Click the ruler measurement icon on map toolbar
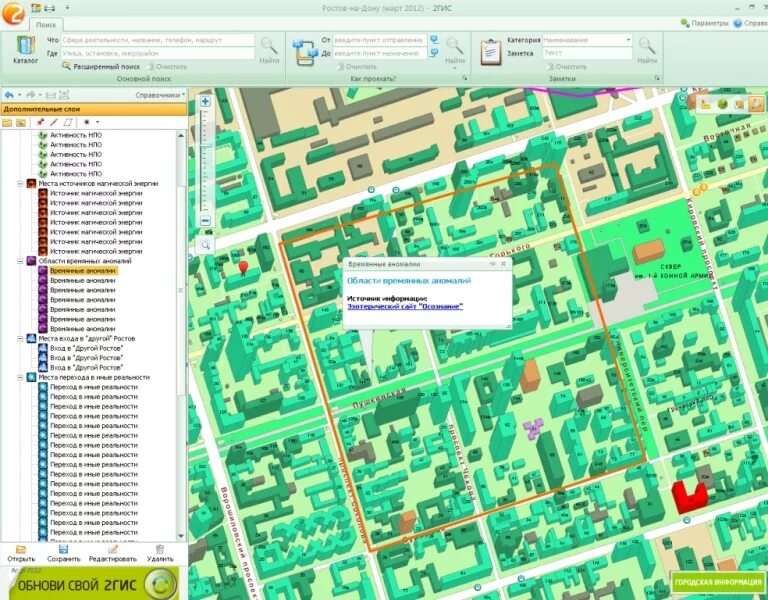 tap(706, 104)
